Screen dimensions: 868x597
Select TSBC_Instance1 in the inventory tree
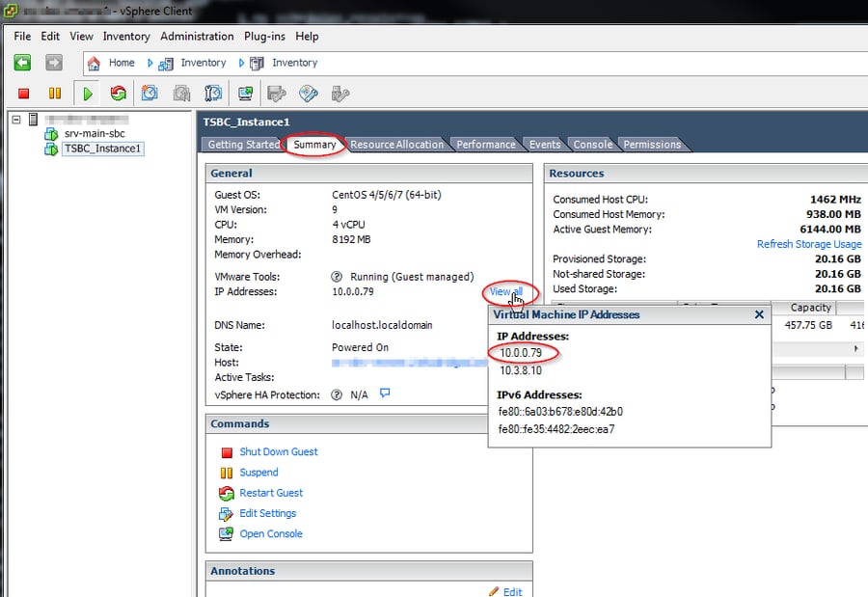(102, 149)
